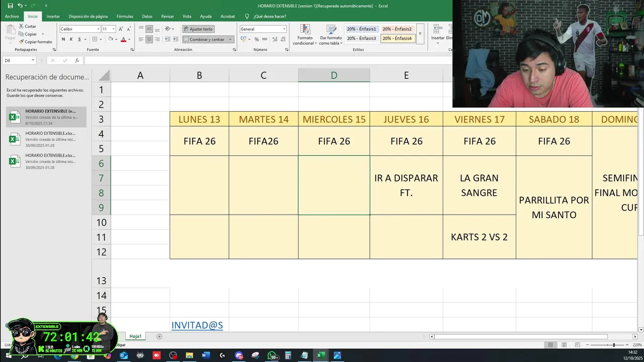Toggle bold formatting (N)
This screenshot has width=644, height=362.
63,39
